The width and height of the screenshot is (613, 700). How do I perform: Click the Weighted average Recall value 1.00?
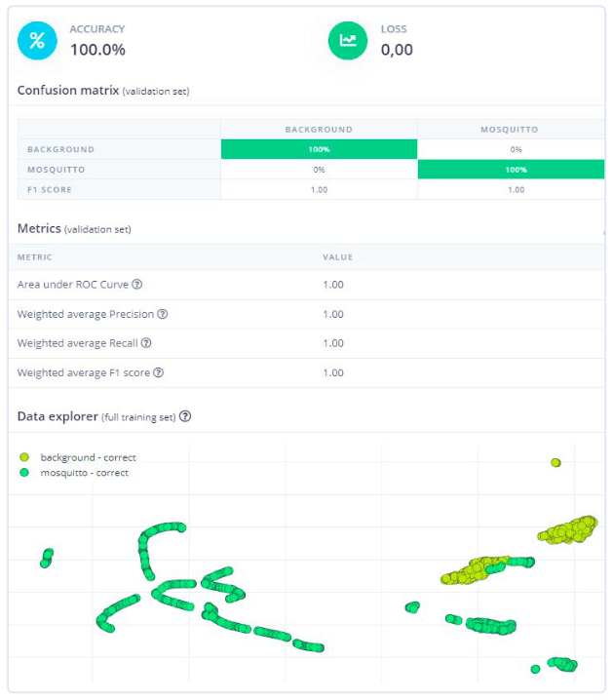point(333,343)
